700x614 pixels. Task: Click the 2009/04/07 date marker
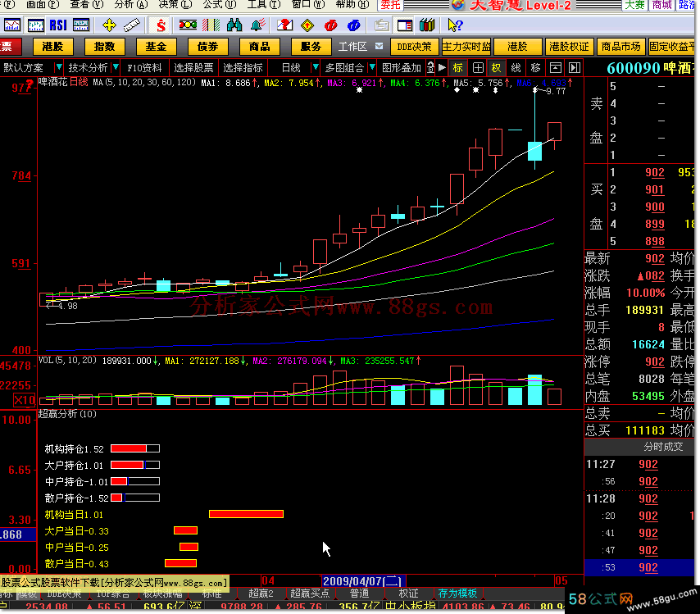click(x=362, y=581)
